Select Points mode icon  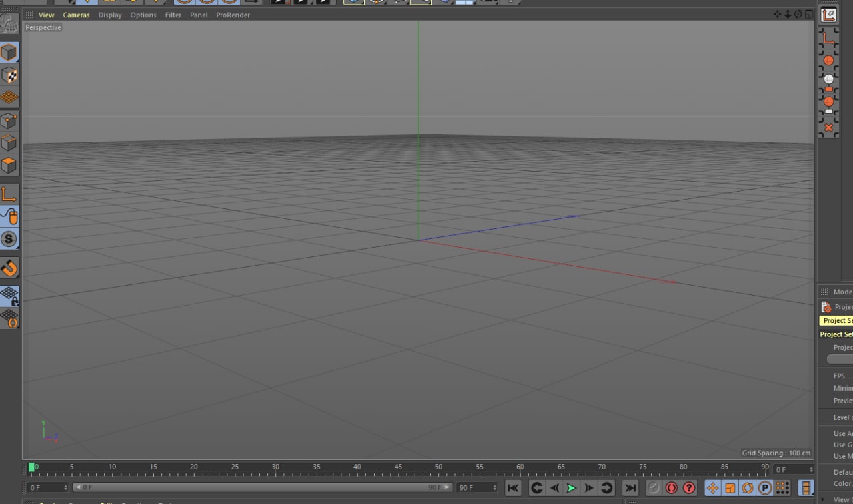coord(9,121)
